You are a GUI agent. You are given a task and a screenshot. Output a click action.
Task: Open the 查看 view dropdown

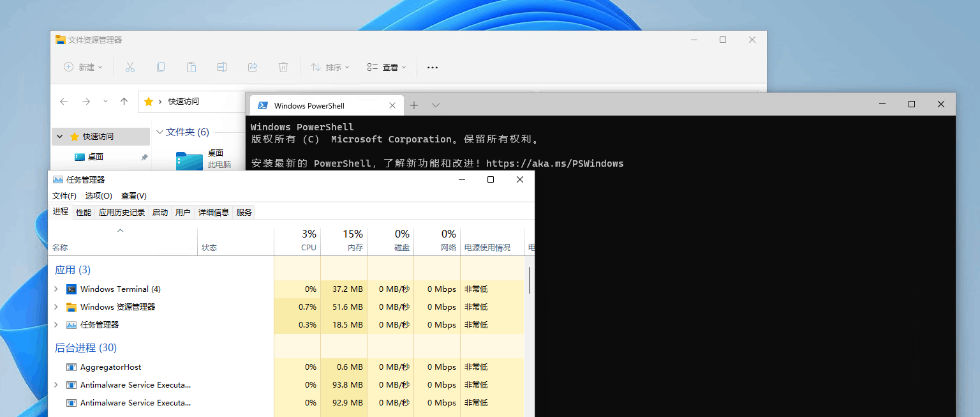[x=387, y=67]
